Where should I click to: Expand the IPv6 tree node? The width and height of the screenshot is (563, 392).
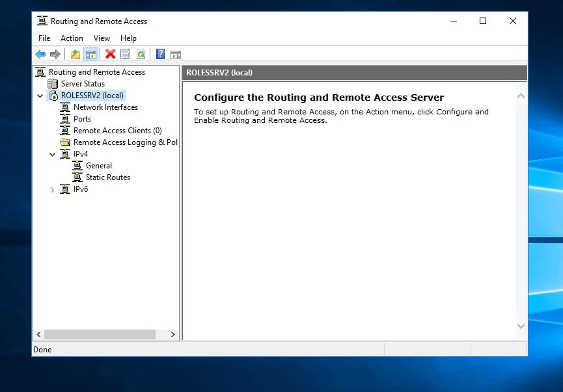tap(52, 189)
